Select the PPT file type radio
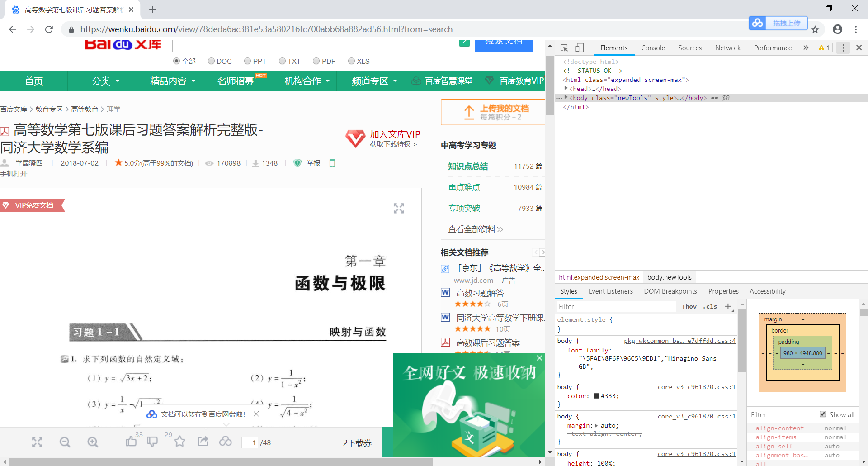The height and width of the screenshot is (466, 868). 247,61
